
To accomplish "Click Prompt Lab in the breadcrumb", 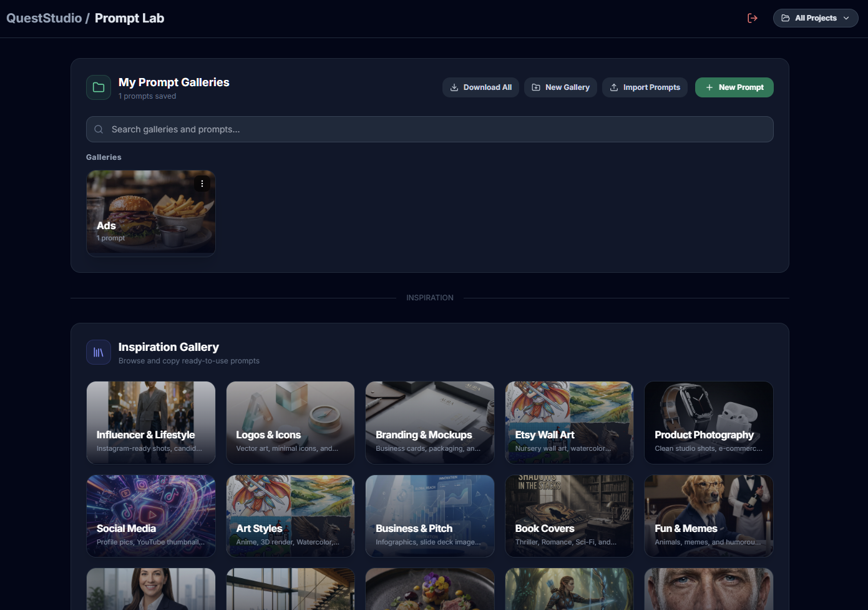I will click(129, 18).
